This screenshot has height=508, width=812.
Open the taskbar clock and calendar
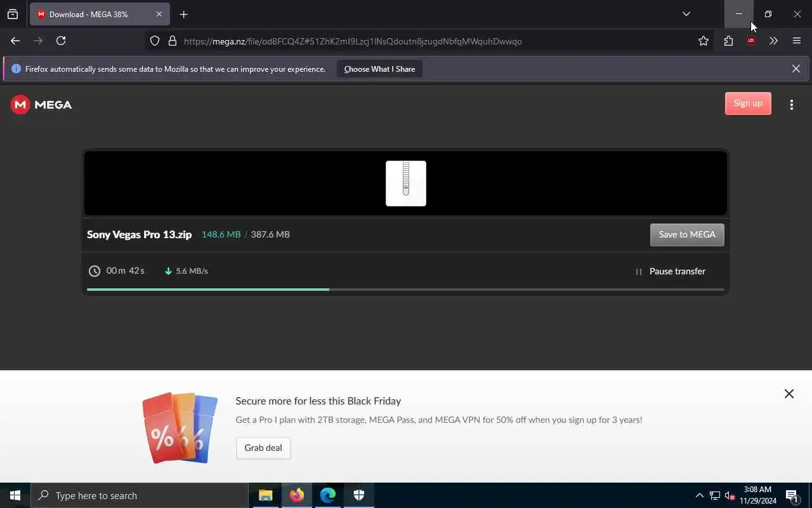coord(758,495)
